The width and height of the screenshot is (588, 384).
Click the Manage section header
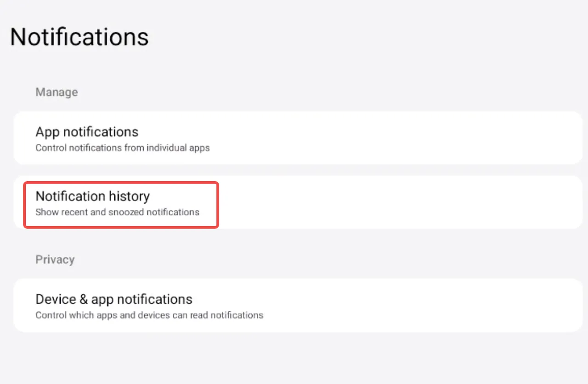(x=57, y=92)
